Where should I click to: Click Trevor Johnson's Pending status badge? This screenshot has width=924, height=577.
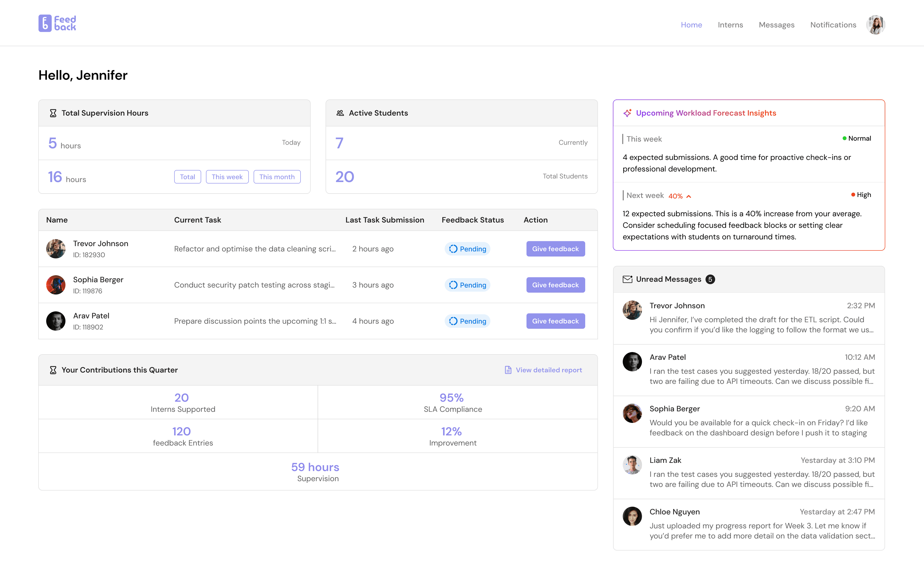click(467, 249)
